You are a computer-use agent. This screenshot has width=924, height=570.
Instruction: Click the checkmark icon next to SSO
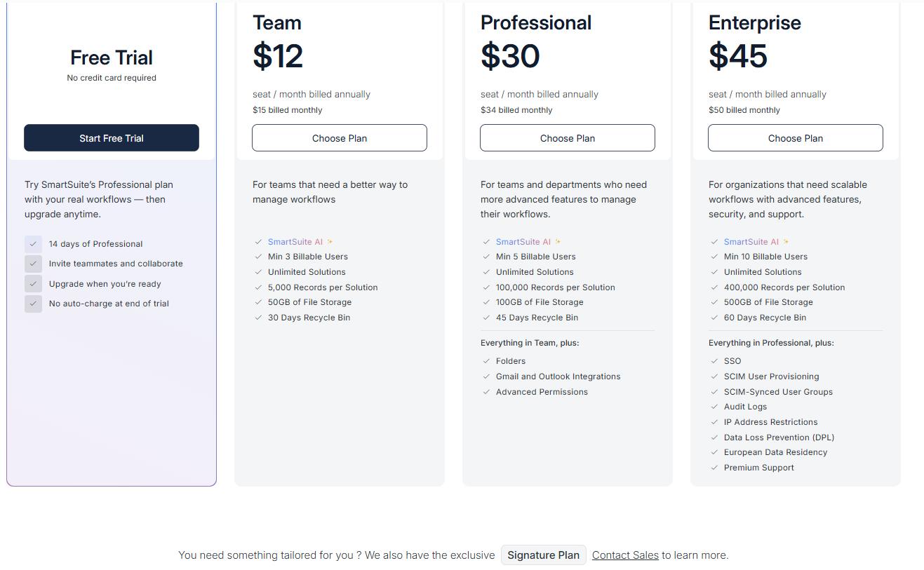click(714, 361)
